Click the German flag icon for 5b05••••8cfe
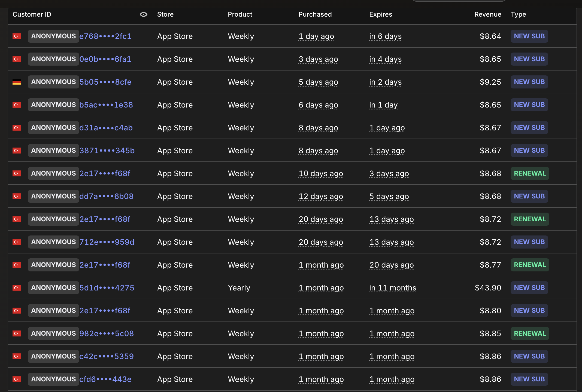 coord(17,82)
